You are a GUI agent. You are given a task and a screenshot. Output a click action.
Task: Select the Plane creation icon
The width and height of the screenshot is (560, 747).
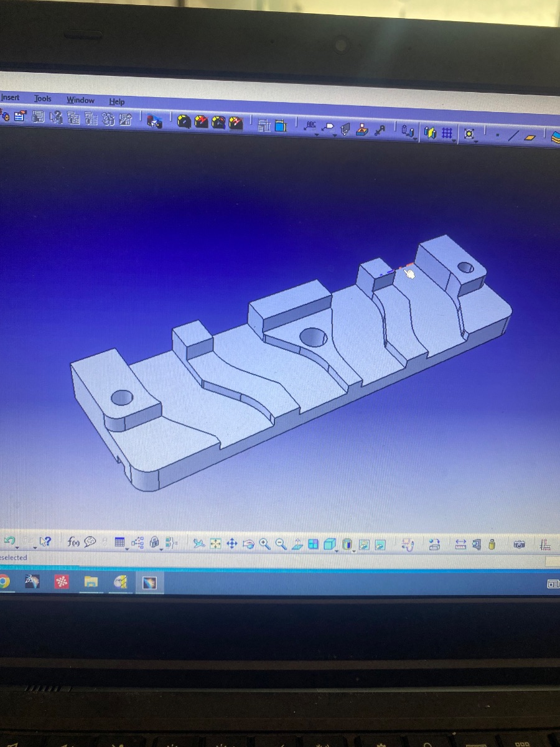tap(530, 137)
